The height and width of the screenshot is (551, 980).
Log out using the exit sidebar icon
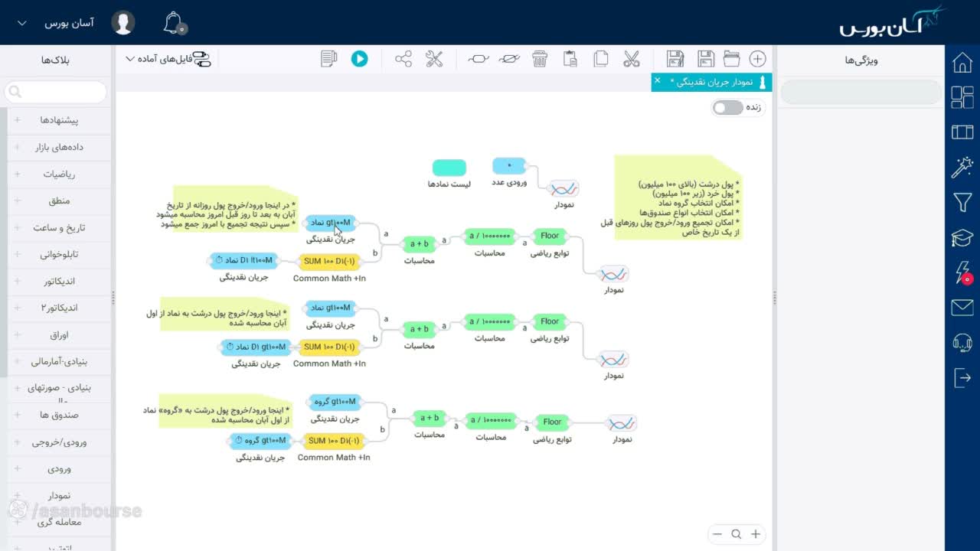pos(962,378)
